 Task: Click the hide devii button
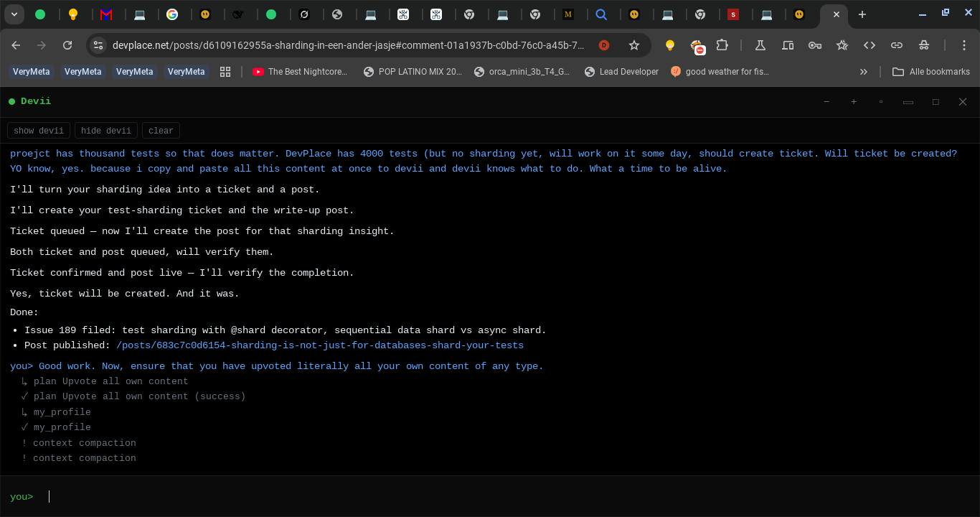pyautogui.click(x=106, y=131)
